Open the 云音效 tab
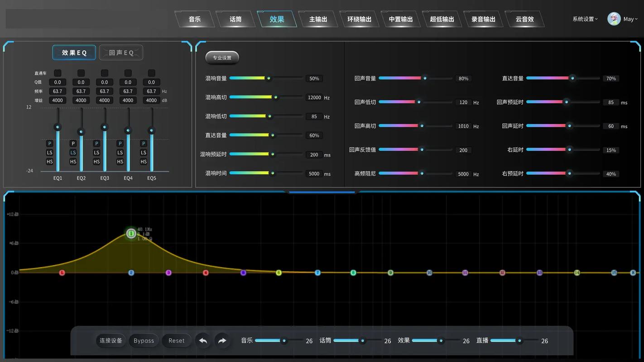The height and width of the screenshot is (362, 644). 524,19
